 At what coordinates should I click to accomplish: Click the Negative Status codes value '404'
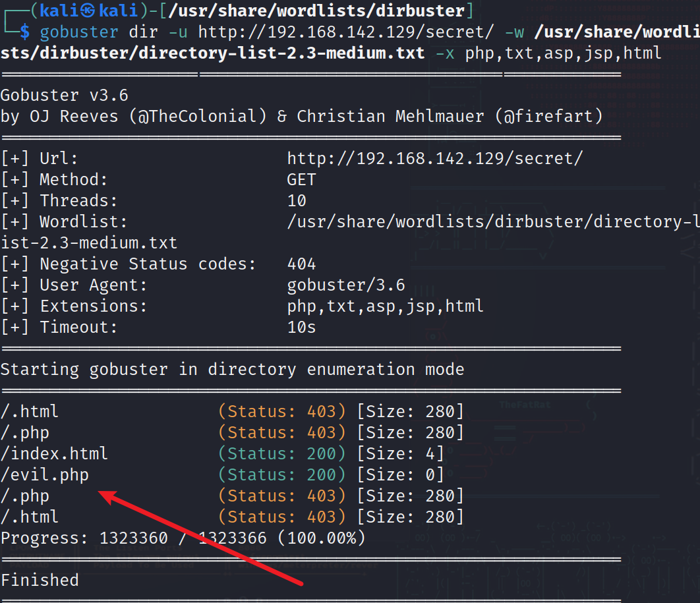tap(301, 264)
